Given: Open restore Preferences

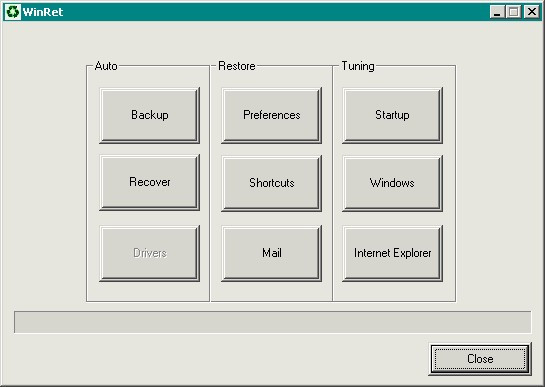Looking at the screenshot, I should pyautogui.click(x=271, y=115).
